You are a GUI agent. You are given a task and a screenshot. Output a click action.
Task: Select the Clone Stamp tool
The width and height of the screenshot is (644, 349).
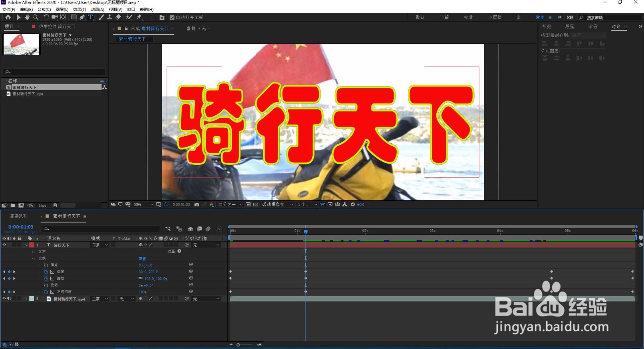click(109, 17)
